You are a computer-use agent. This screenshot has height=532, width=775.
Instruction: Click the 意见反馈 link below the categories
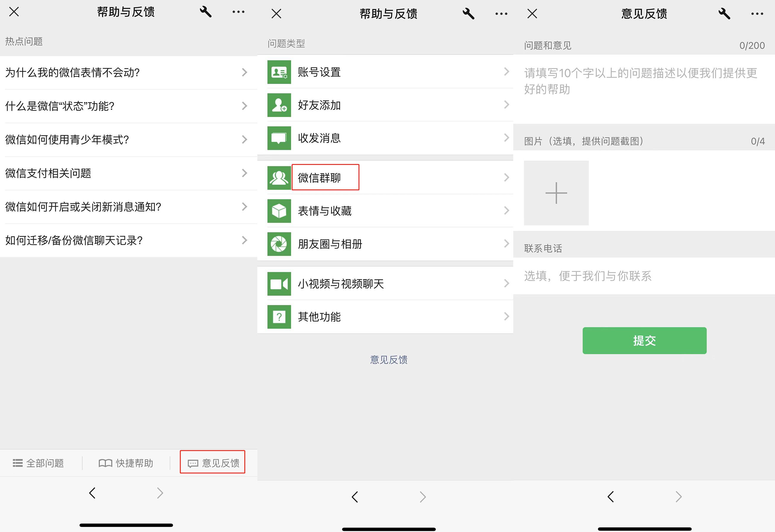click(x=388, y=359)
